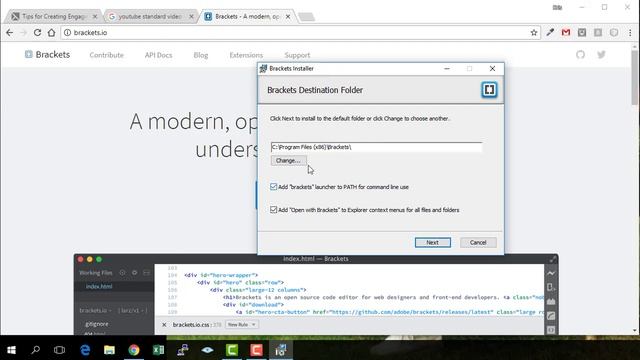Uncheck Add Open with Brackets context menu
Screen dimensions: 640x360
(x=273, y=209)
